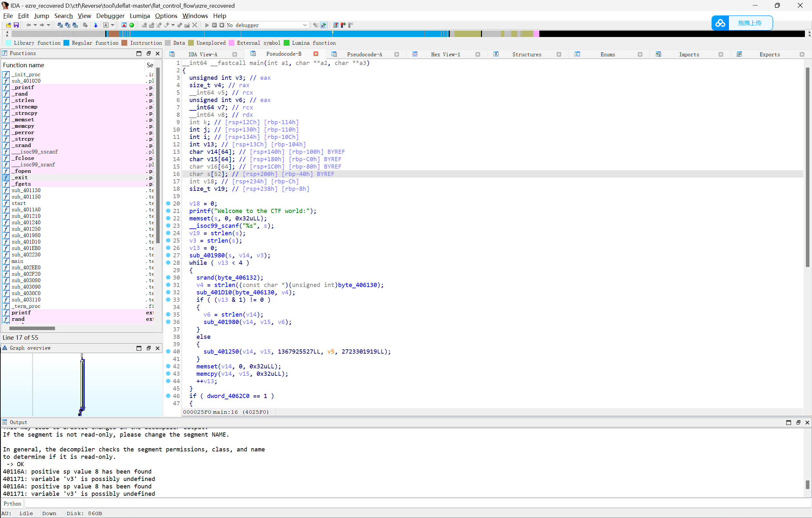812x518 pixels.
Task: Toggle breakpoint dot on line 40
Action: (x=168, y=352)
